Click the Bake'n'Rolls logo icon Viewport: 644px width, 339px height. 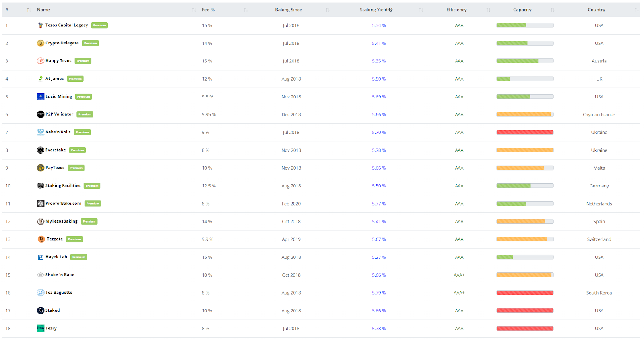pyautogui.click(x=41, y=132)
